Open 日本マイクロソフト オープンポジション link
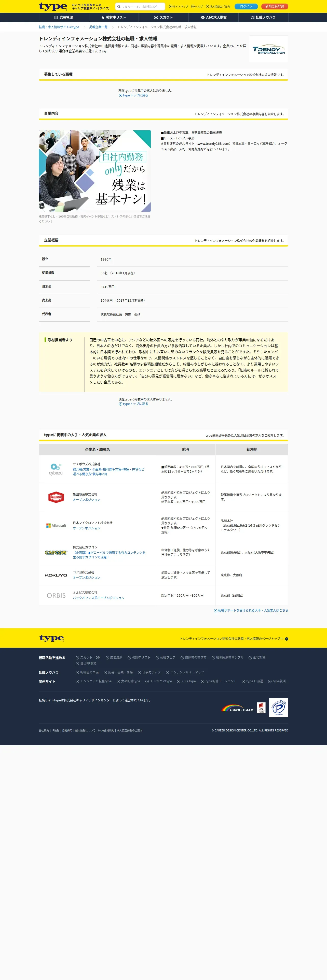 coord(86,528)
